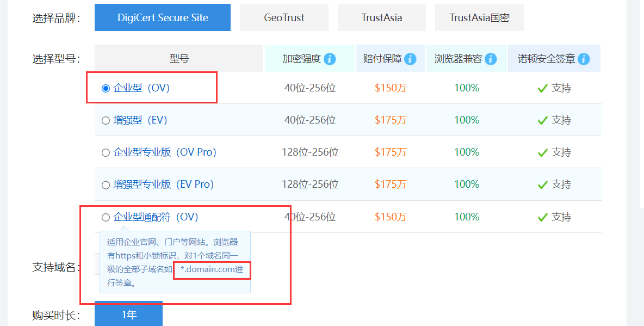Select the 增强型 (EV) radio button
The width and height of the screenshot is (644, 326).
coord(106,120)
